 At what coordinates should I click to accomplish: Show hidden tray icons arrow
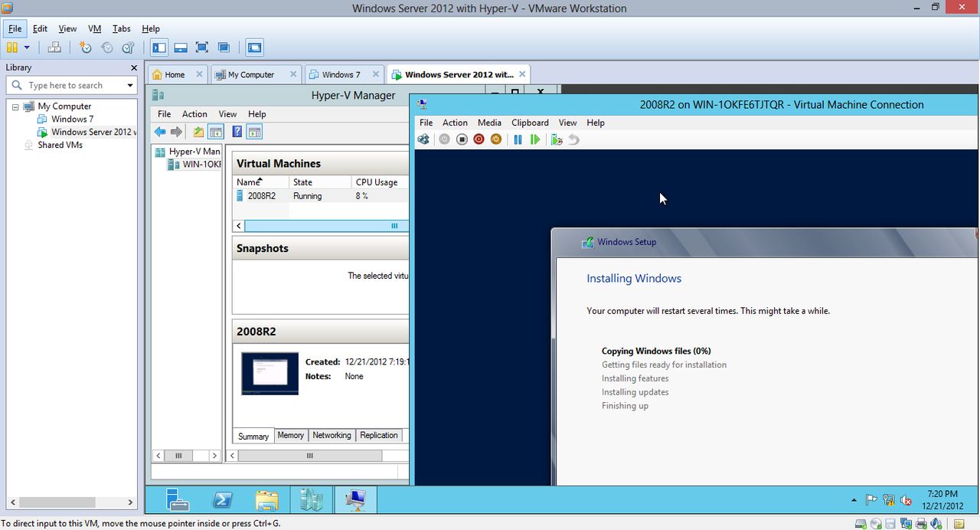[854, 500]
